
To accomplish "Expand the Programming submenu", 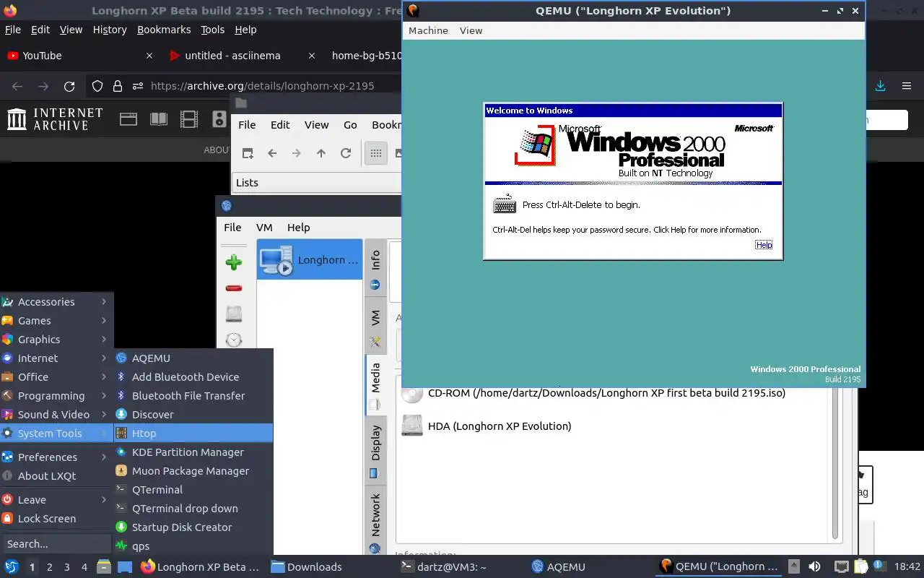I will (56, 396).
